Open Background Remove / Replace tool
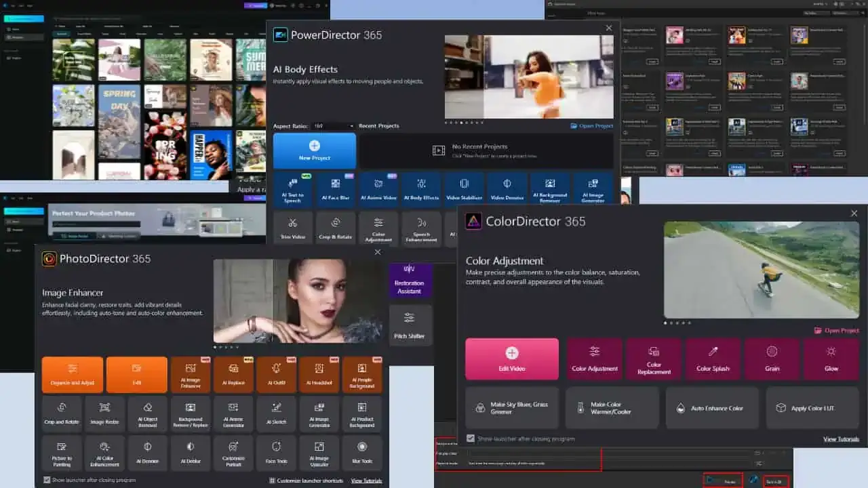 pyautogui.click(x=191, y=414)
